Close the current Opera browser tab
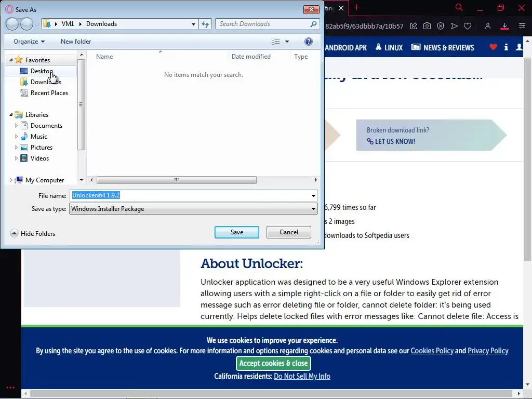 click(x=341, y=8)
